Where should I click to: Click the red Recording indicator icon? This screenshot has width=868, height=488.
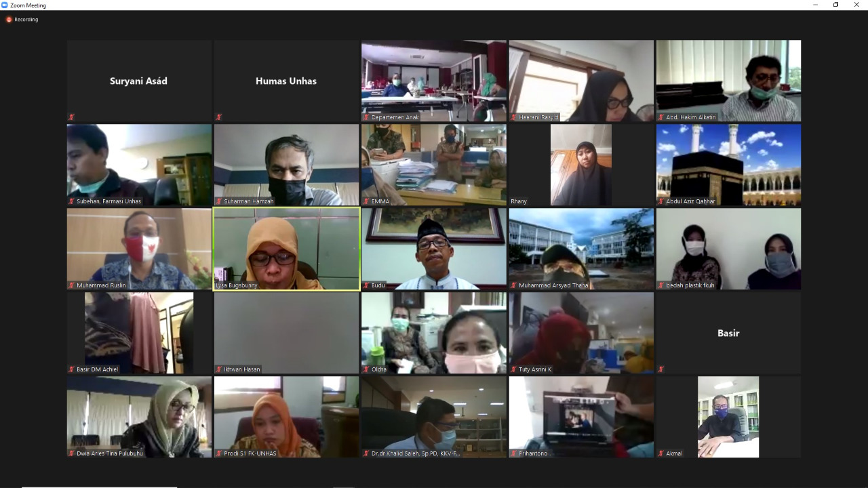coord(9,20)
